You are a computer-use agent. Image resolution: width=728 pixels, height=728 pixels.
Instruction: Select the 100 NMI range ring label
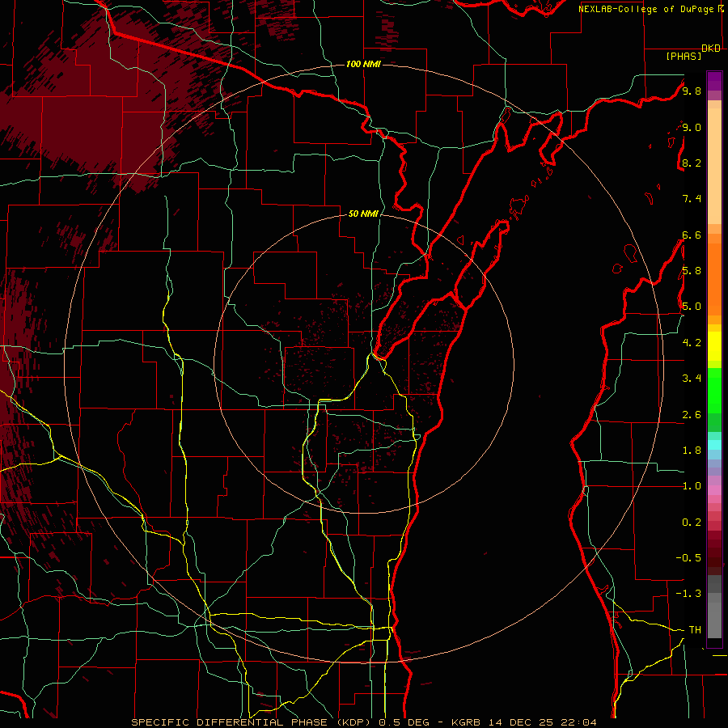[363, 64]
